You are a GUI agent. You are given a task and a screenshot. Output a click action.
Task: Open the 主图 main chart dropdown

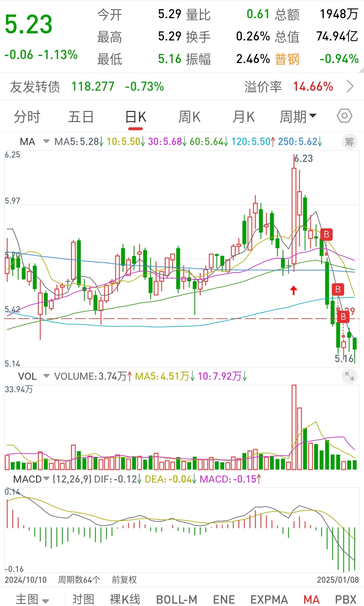[x=32, y=599]
